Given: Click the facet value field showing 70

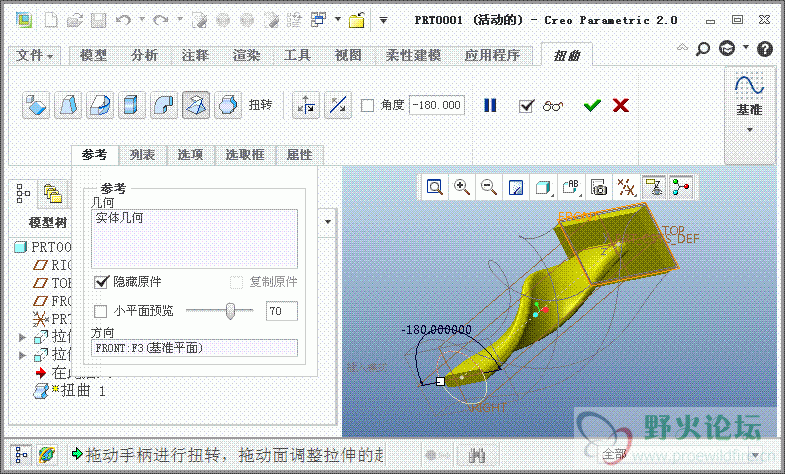Looking at the screenshot, I should click(282, 311).
